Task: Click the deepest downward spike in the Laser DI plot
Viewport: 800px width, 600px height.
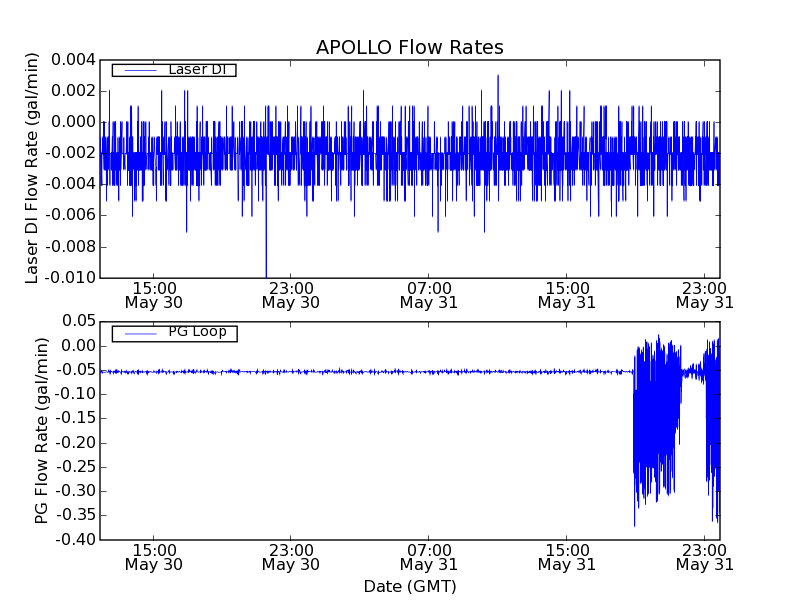Action: [x=266, y=268]
